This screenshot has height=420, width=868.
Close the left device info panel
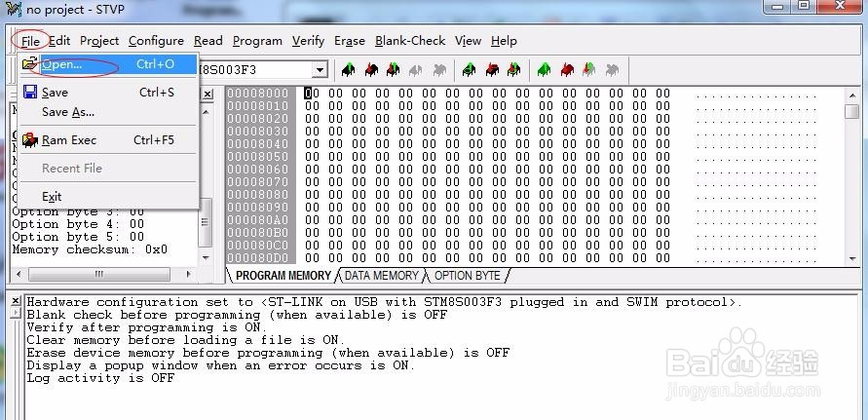coord(208,95)
